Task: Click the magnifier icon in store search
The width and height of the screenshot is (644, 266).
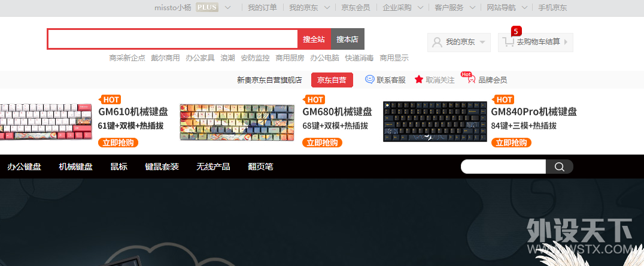Action: [560, 167]
